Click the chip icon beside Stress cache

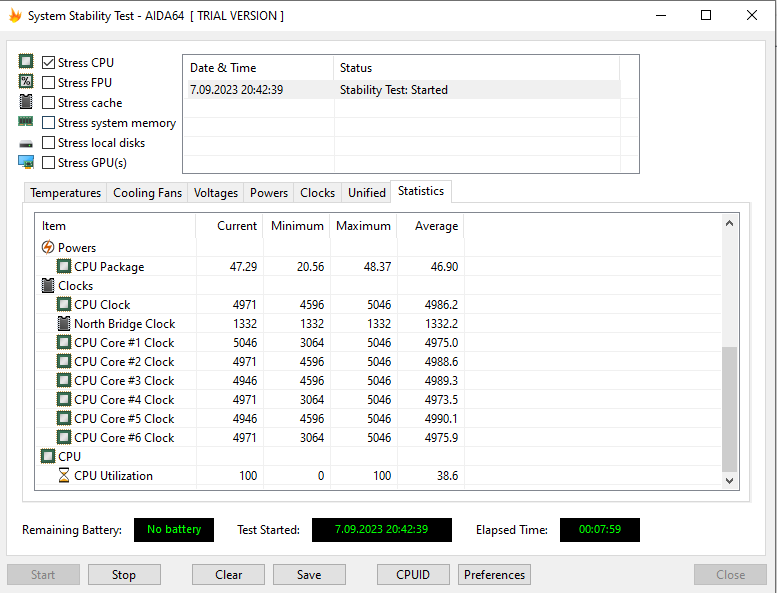click(26, 102)
